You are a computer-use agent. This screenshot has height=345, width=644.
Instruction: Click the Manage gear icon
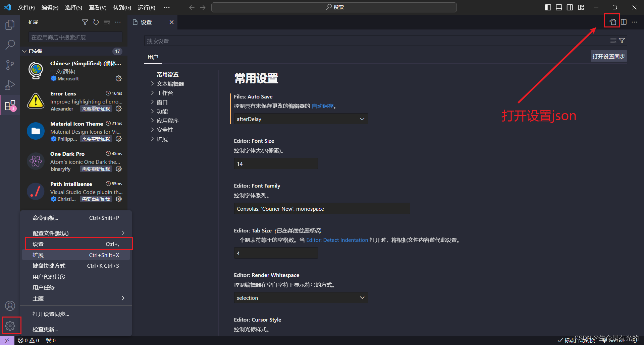[10, 326]
